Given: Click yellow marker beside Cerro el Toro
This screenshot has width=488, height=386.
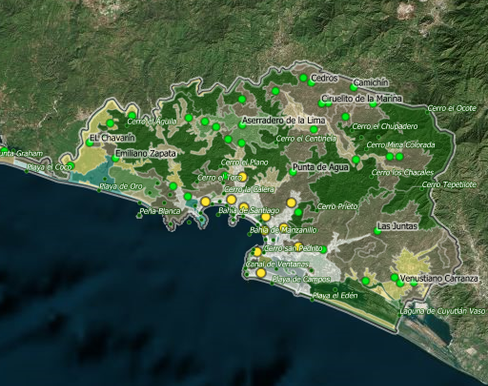Looking at the screenshot, I should click(243, 177).
